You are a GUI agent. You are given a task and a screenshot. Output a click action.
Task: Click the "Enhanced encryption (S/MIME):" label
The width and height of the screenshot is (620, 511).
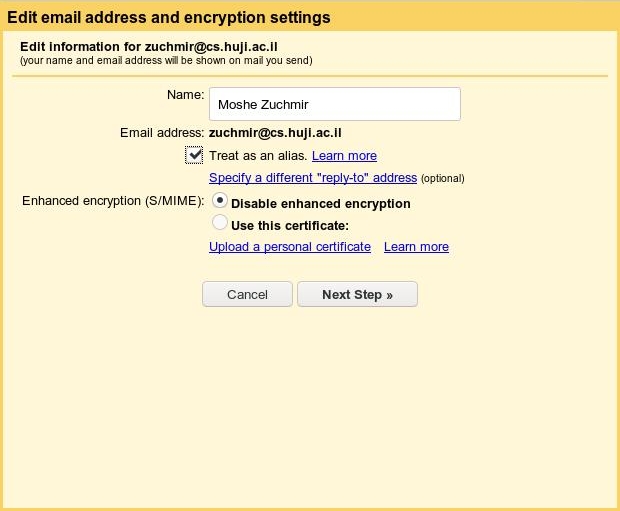[x=113, y=201]
